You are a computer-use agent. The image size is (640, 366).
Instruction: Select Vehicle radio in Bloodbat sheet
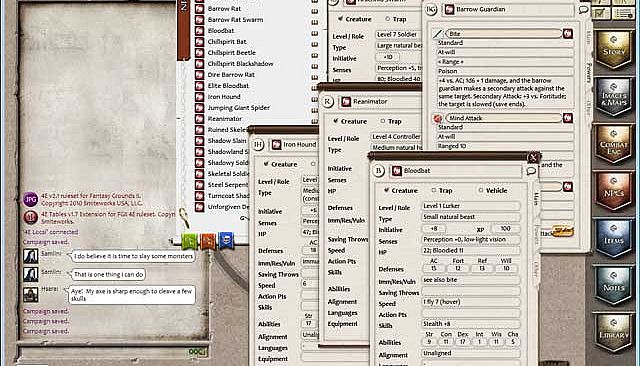point(481,190)
